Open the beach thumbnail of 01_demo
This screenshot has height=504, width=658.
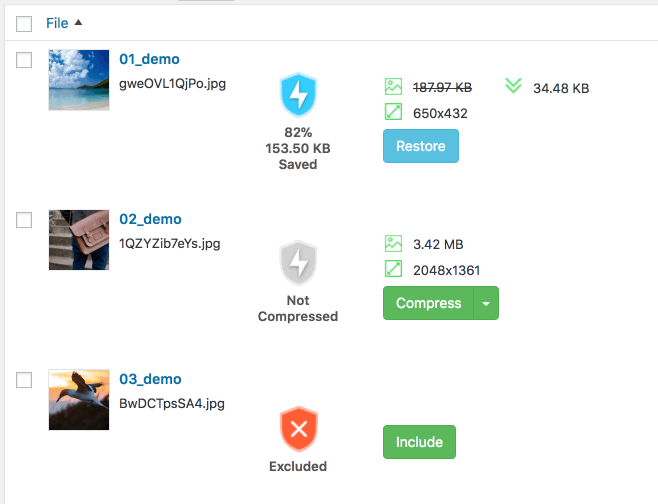pyautogui.click(x=79, y=80)
